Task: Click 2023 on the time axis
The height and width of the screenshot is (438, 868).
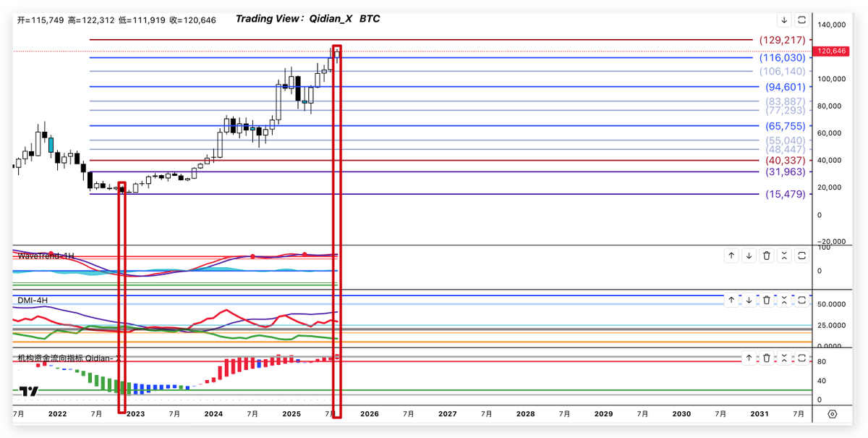Action: (135, 414)
